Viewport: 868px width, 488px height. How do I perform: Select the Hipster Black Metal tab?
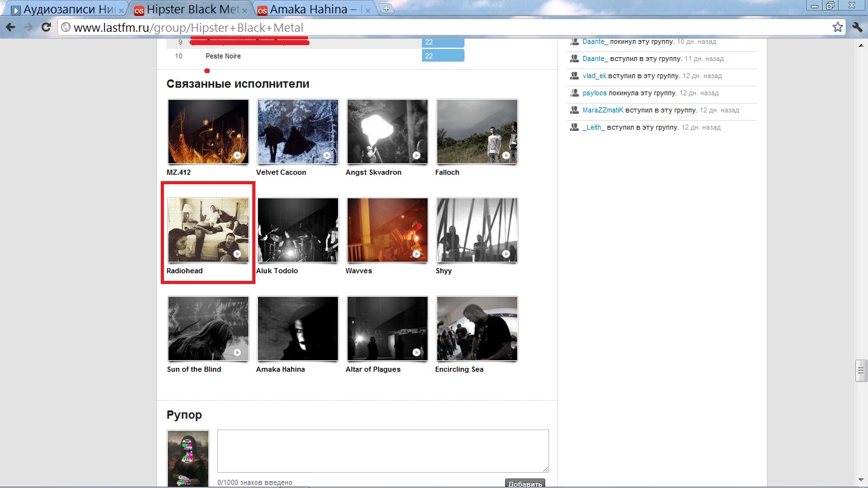(190, 10)
